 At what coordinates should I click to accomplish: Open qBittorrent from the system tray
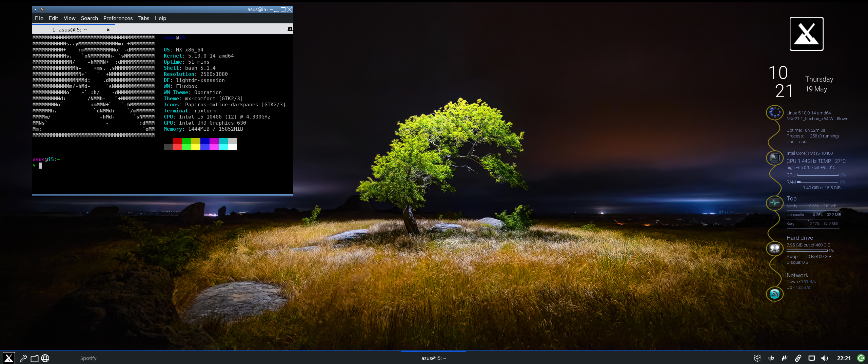point(771,358)
